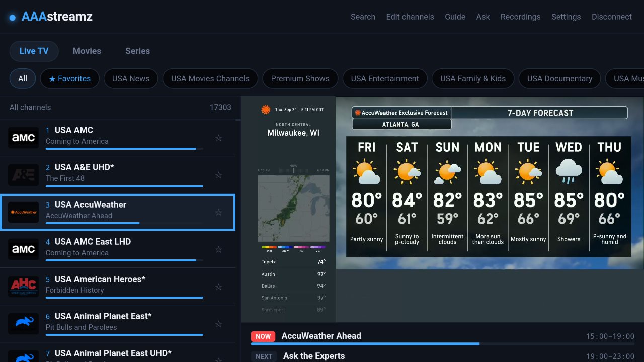Click the Animal Planet East logo
The height and width of the screenshot is (362, 644).
24,324
